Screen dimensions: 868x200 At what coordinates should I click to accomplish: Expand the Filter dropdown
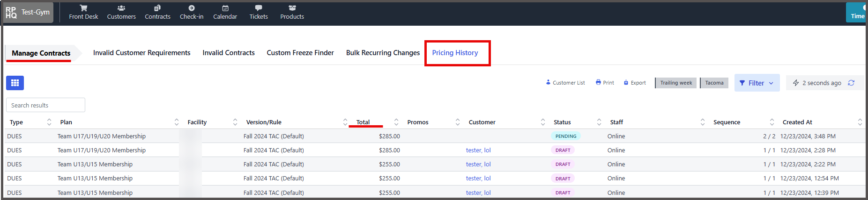tap(757, 83)
